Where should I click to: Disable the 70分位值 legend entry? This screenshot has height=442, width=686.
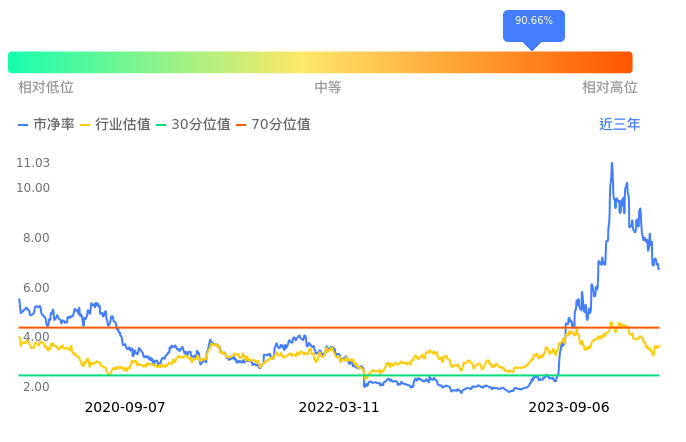coord(272,125)
